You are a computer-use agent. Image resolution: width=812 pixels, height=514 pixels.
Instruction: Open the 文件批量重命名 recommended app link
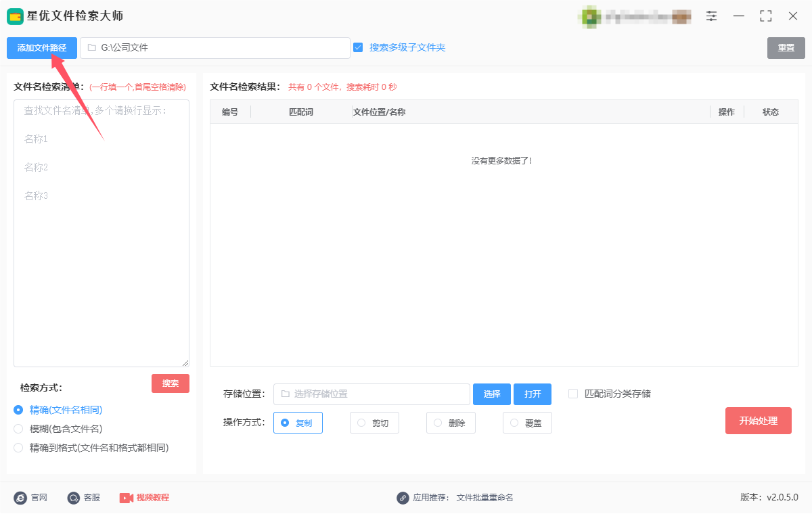[x=485, y=498]
